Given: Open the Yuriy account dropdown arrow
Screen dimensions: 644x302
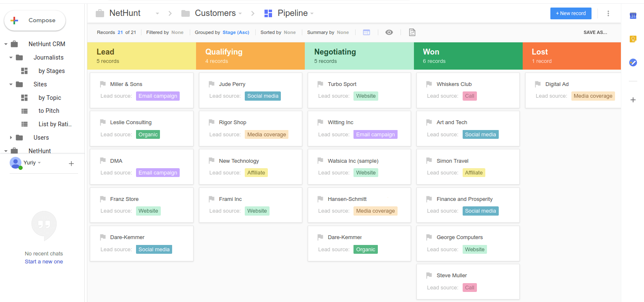Looking at the screenshot, I should (39, 163).
